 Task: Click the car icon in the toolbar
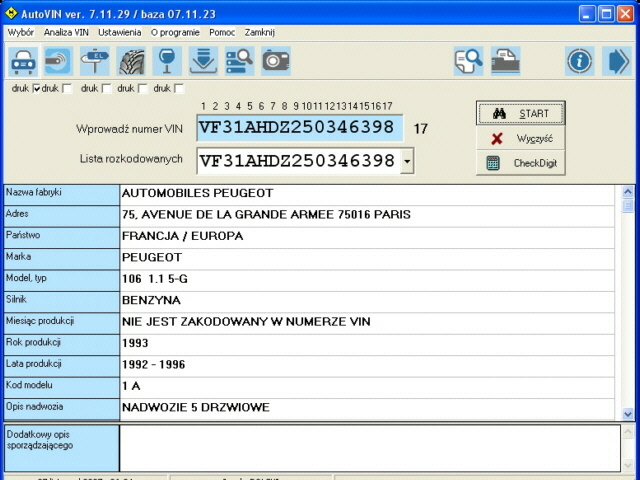click(23, 62)
